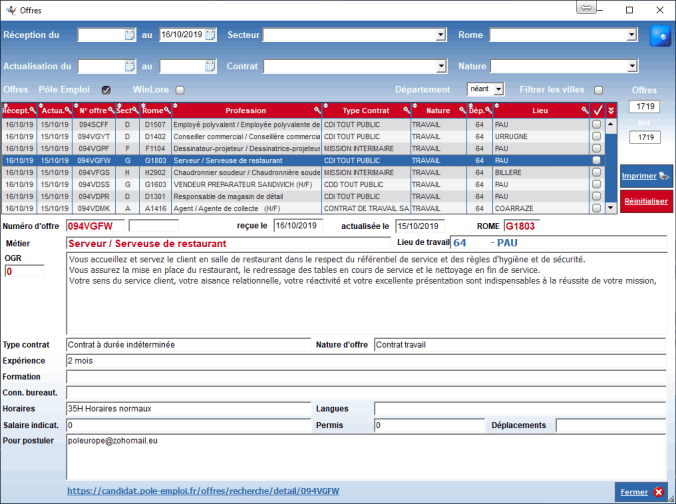Screen dimensions: 676x504
Task: Open calendar for Actualisation du start date
Action: [x=130, y=66]
